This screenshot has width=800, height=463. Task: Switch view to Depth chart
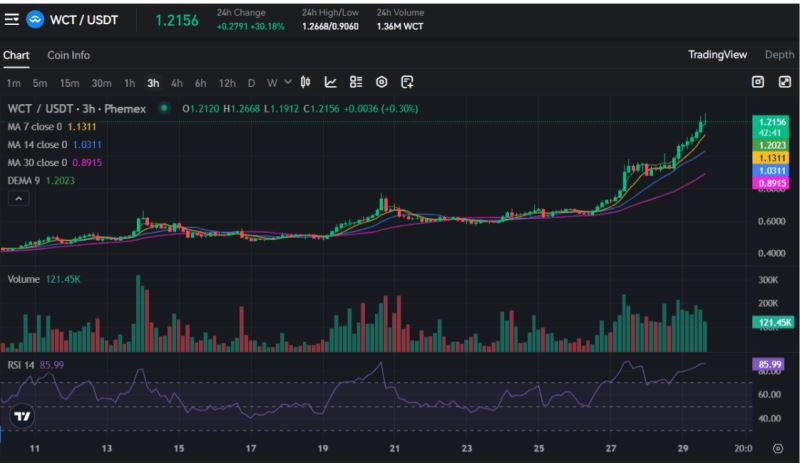pyautogui.click(x=779, y=55)
